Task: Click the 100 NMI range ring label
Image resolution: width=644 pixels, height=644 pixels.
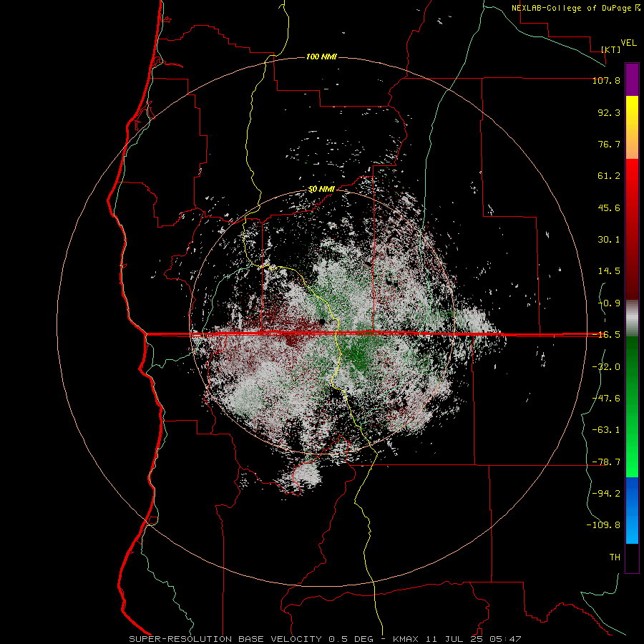Action: [321, 57]
